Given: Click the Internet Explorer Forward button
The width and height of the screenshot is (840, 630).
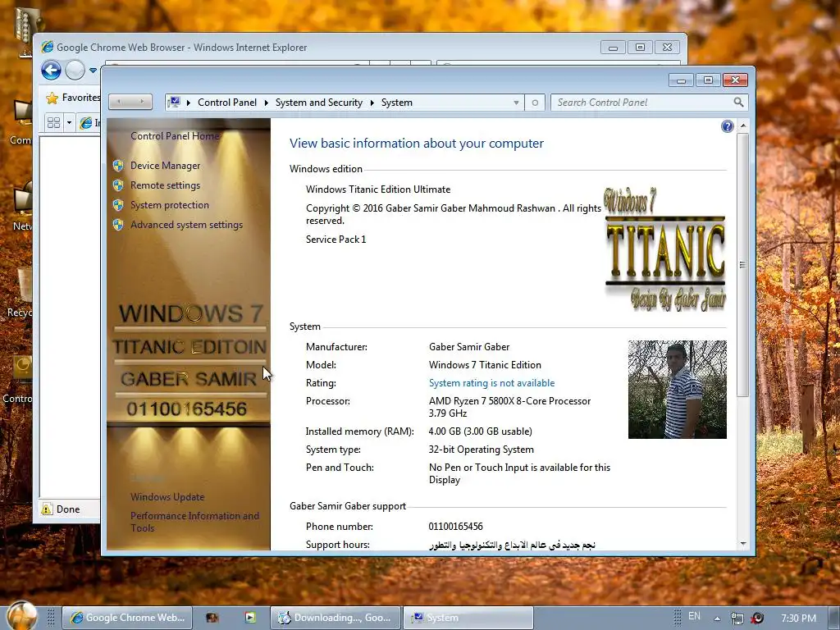Looking at the screenshot, I should coord(75,71).
